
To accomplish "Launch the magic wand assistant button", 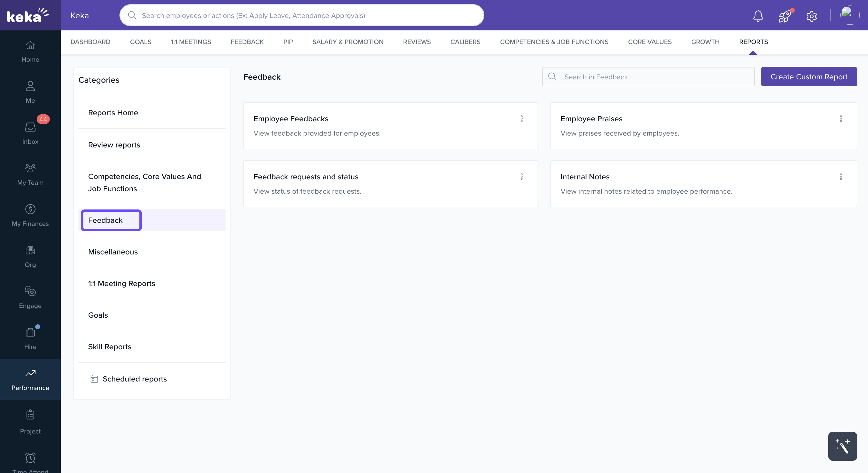I will tap(842, 446).
